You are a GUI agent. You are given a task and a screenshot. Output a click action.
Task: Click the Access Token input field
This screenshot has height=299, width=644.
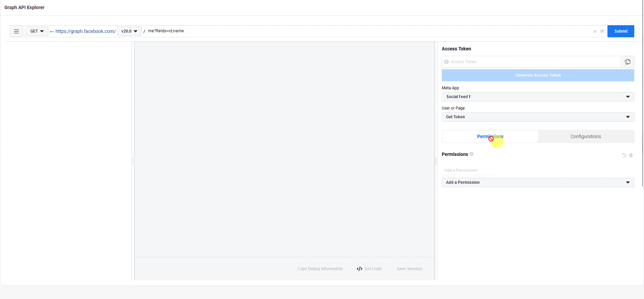[x=531, y=62]
